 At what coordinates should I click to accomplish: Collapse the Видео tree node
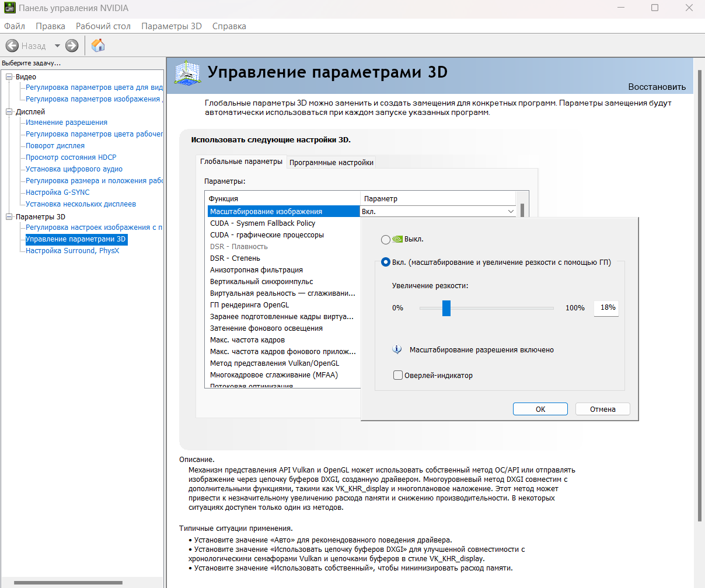(9, 77)
